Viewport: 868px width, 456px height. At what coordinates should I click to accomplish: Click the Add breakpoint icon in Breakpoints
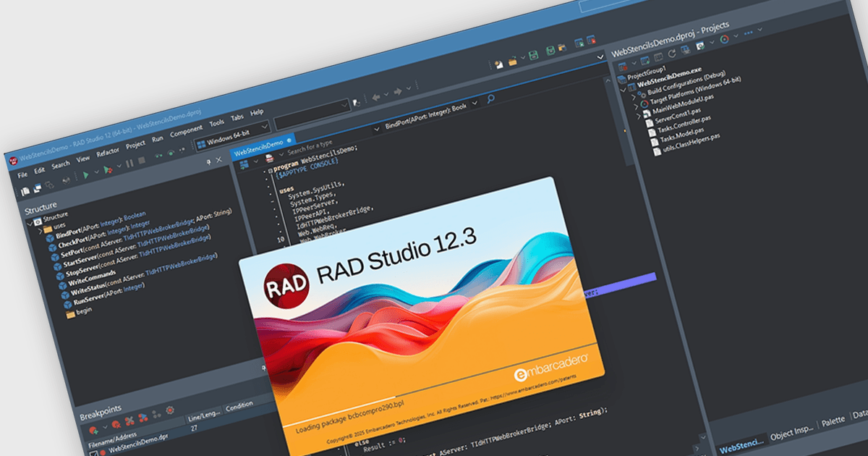click(94, 430)
